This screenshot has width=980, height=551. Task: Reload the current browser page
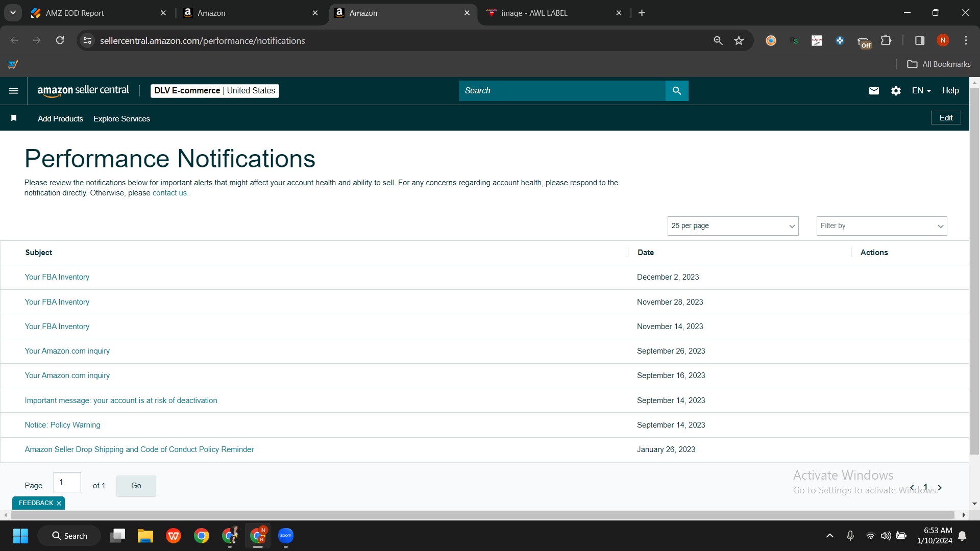coord(60,40)
